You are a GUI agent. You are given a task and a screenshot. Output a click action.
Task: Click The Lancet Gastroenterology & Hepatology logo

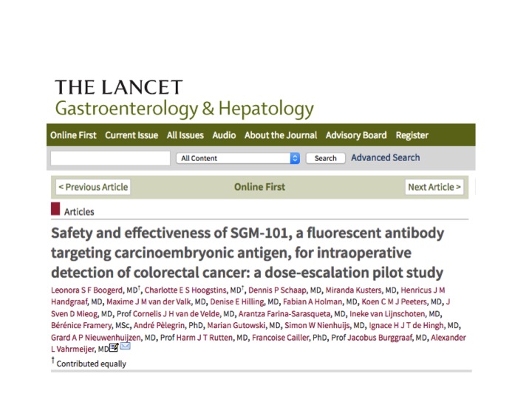point(184,99)
